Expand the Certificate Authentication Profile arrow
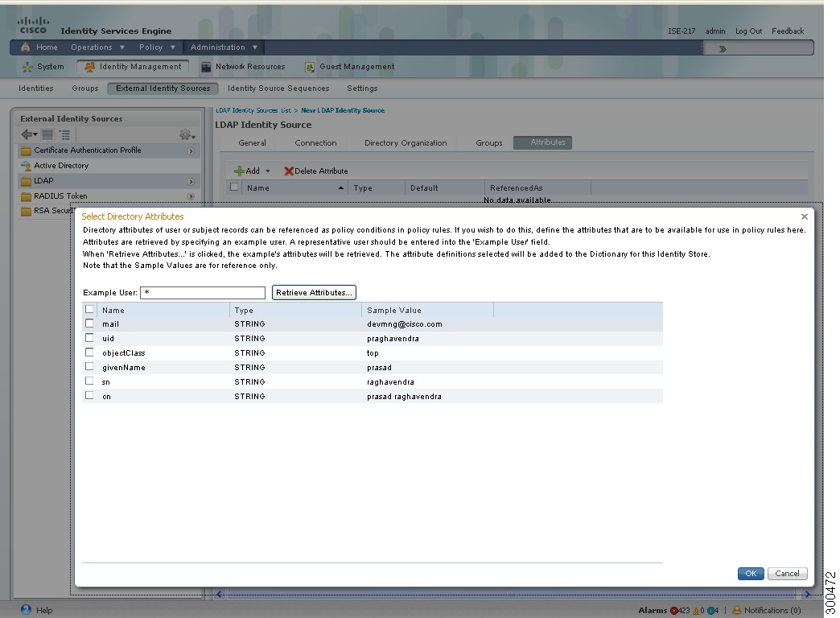 click(191, 151)
